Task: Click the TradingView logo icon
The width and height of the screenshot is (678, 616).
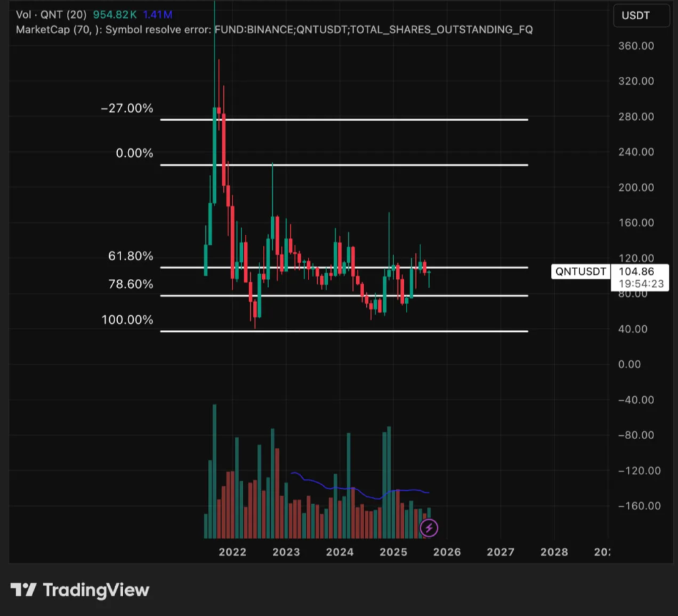Action: (x=23, y=590)
